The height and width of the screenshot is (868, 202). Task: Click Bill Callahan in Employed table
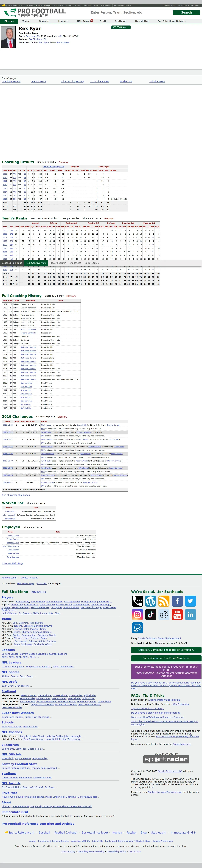(14, 535)
